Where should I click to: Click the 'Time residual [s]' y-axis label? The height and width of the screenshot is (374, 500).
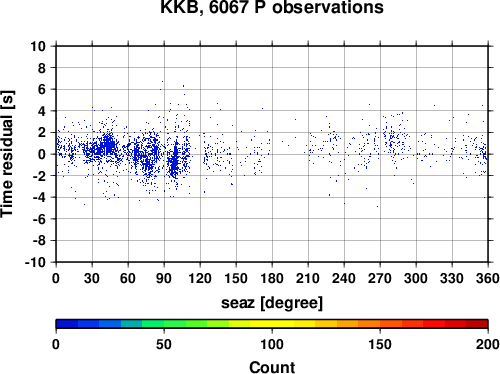[7, 154]
